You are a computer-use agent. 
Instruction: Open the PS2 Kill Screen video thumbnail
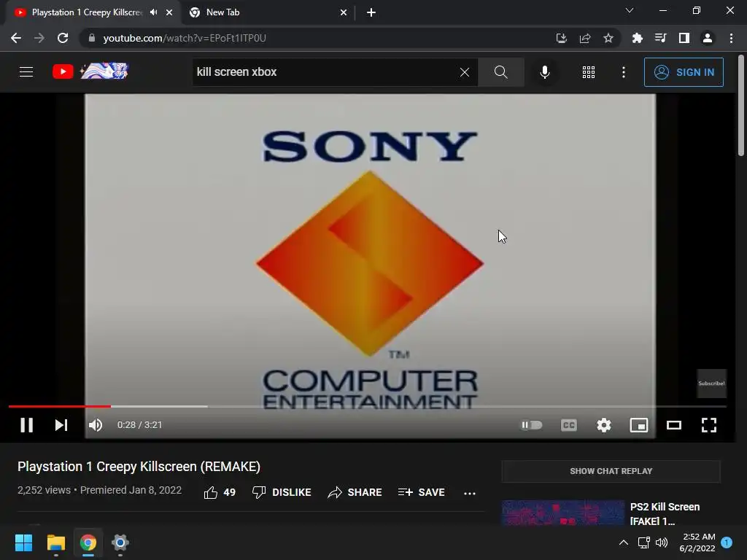tap(562, 513)
